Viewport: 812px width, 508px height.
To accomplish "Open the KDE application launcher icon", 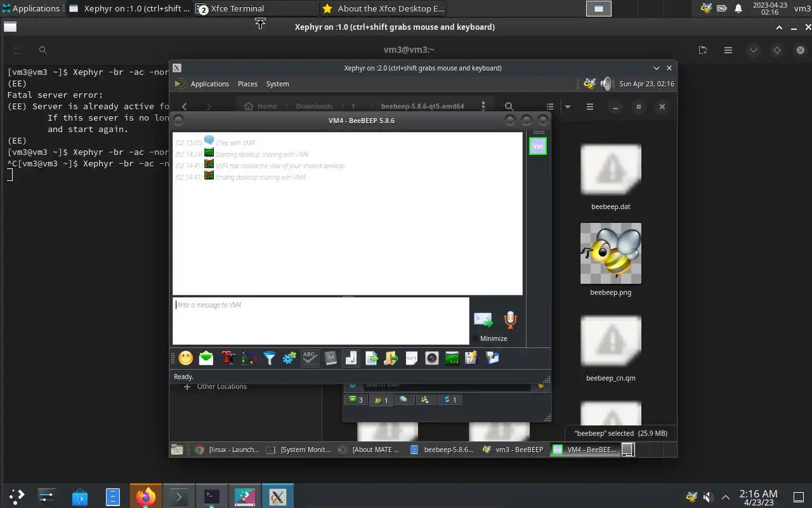I will (x=16, y=497).
